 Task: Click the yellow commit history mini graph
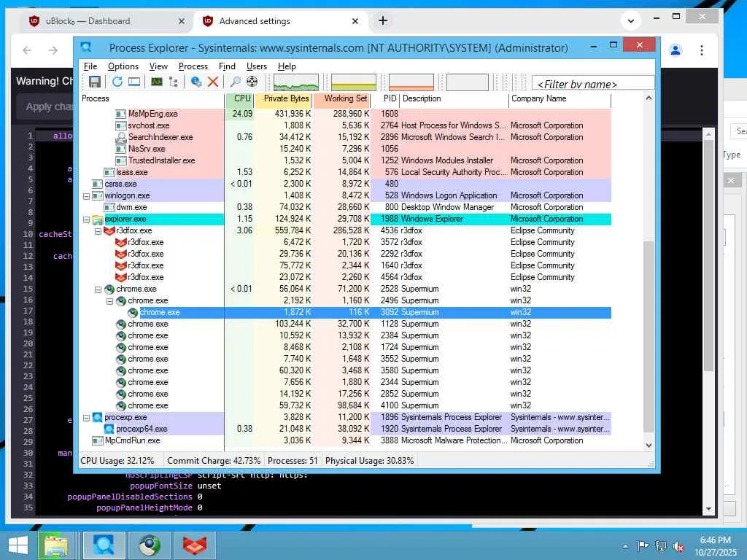[x=354, y=82]
